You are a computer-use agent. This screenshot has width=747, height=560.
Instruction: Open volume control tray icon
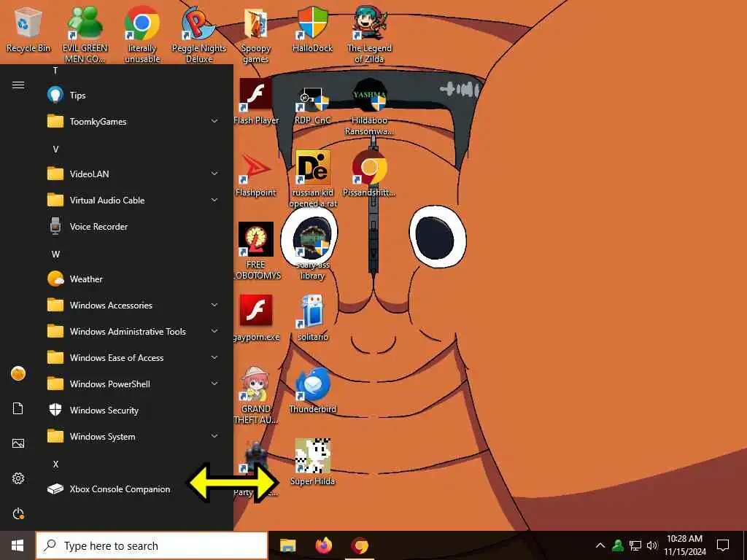[651, 545]
